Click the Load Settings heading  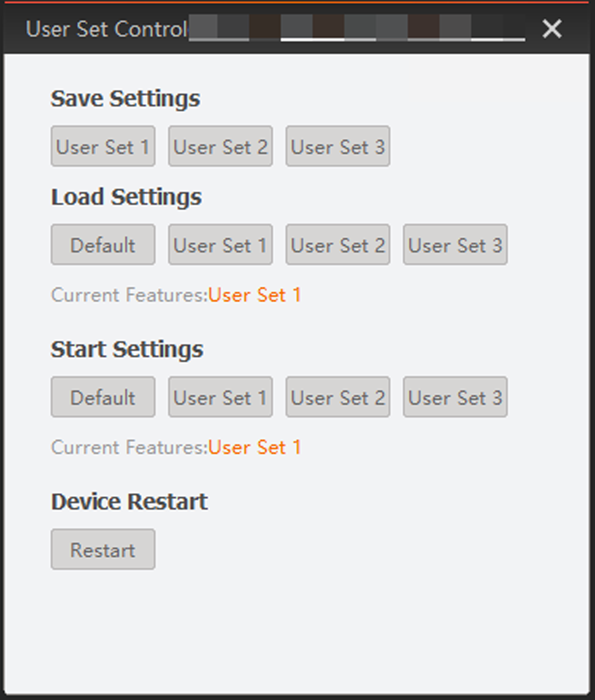pos(126,197)
